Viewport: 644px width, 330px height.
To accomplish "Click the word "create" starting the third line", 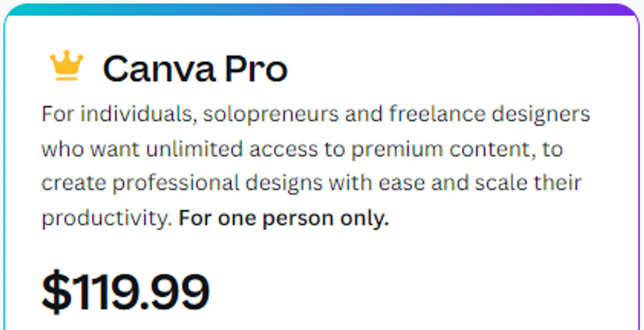I will (68, 184).
